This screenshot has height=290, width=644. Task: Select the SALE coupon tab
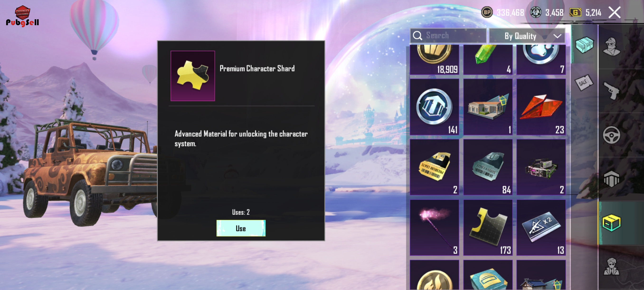coord(584,82)
